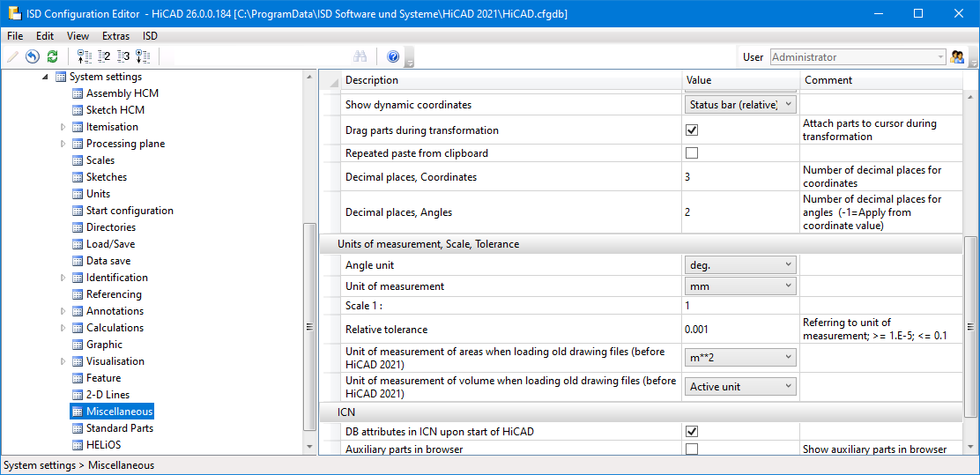Click the blue undo arrow toolbar icon
The width and height of the screenshot is (980, 475).
tap(33, 56)
